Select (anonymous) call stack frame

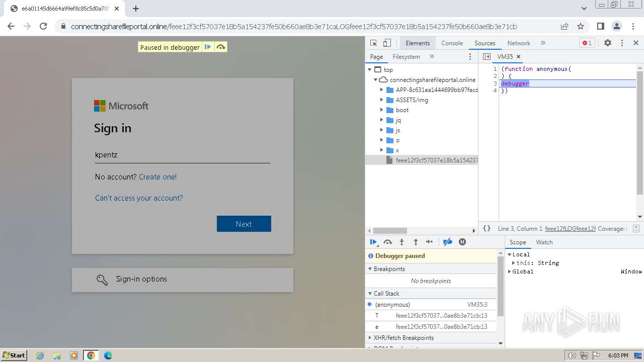[431, 305]
